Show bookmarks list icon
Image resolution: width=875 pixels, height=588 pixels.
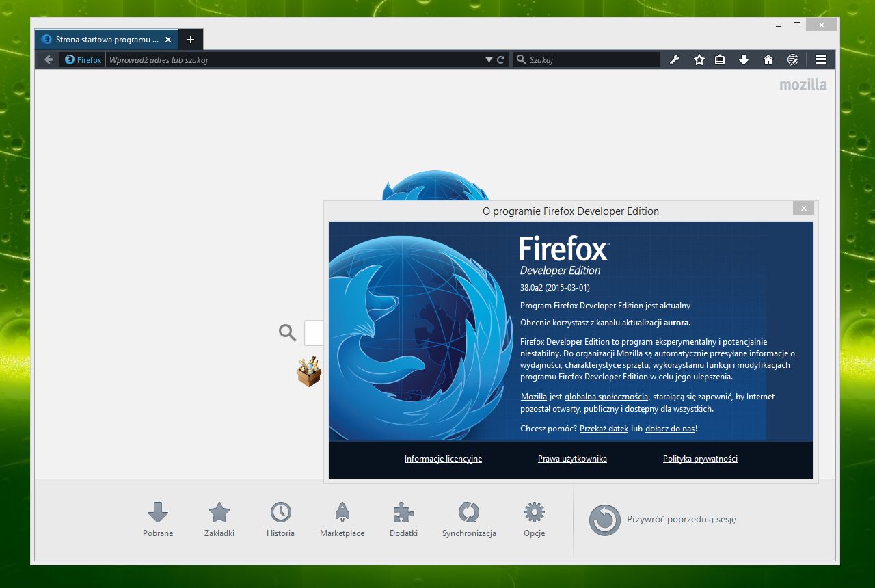720,59
